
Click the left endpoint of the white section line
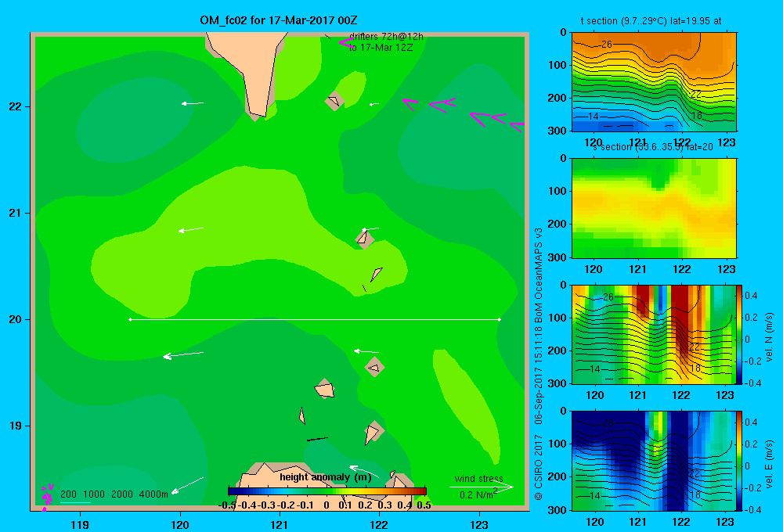tap(130, 319)
